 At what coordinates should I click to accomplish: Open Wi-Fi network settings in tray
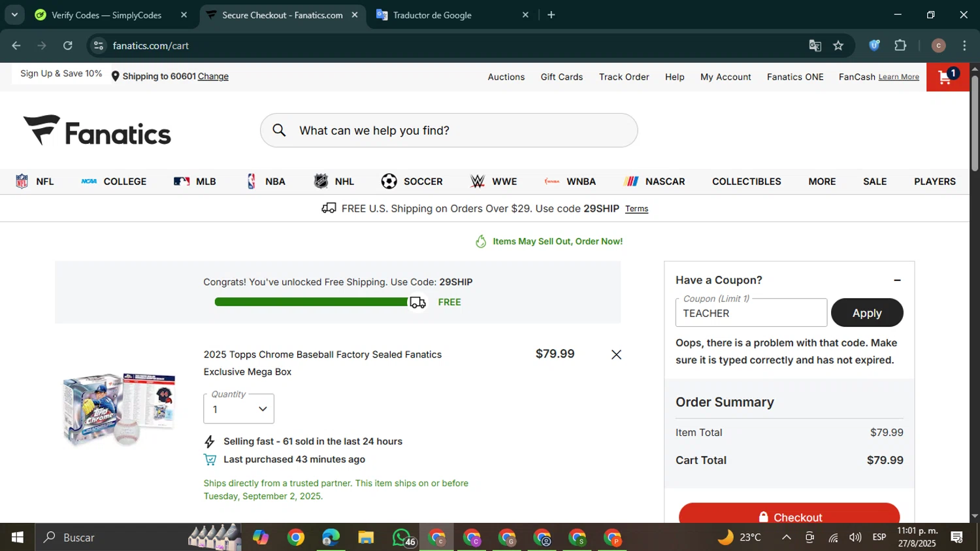833,537
